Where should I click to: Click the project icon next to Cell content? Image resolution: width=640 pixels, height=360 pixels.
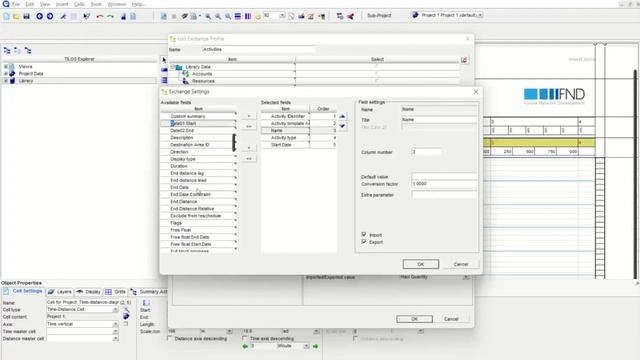coord(126,316)
